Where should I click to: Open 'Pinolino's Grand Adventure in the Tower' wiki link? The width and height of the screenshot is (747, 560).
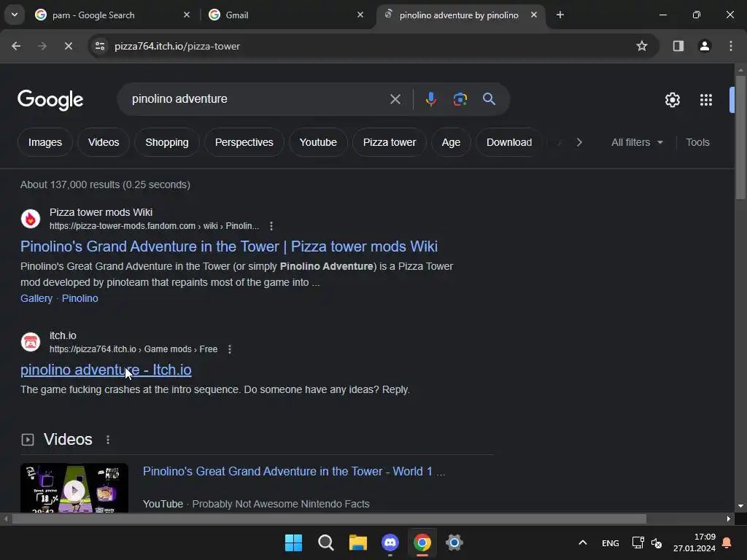(228, 246)
